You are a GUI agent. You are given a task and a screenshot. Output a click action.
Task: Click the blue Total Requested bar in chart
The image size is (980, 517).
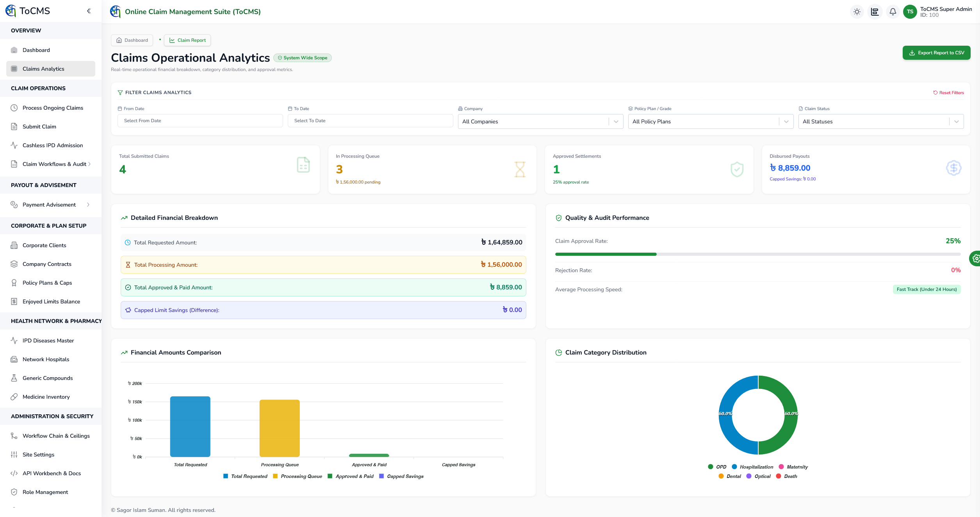tap(190, 426)
